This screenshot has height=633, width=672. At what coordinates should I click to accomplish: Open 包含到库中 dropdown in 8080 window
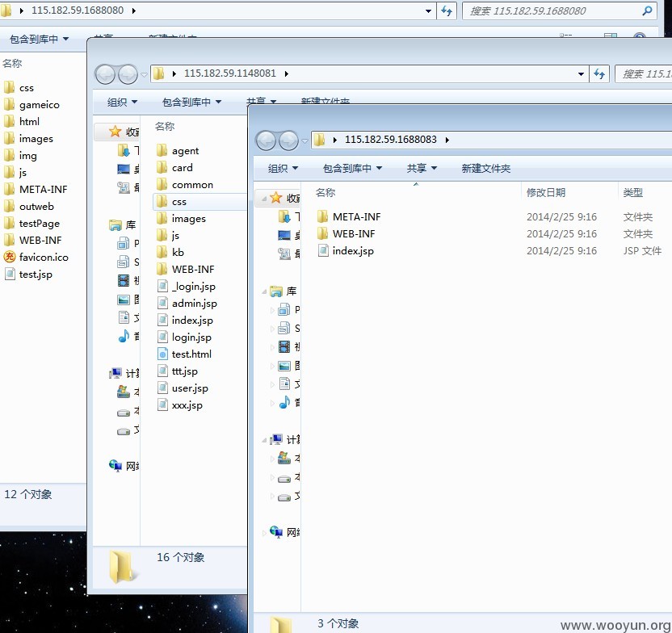pos(39,39)
